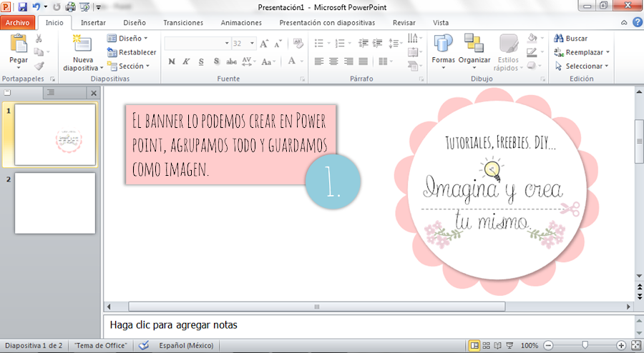Screen dimensions: 644x353
Task: Increase font size with the large A icon
Action: point(264,44)
